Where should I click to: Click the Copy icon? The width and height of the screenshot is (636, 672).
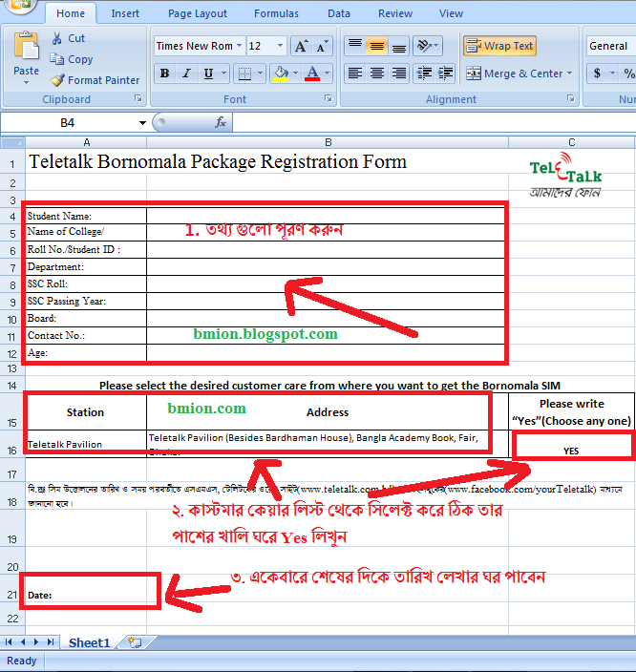point(56,59)
